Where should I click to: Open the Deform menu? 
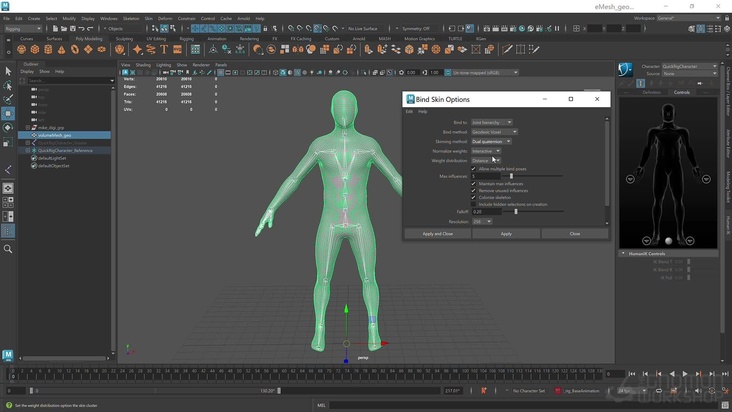(x=165, y=19)
